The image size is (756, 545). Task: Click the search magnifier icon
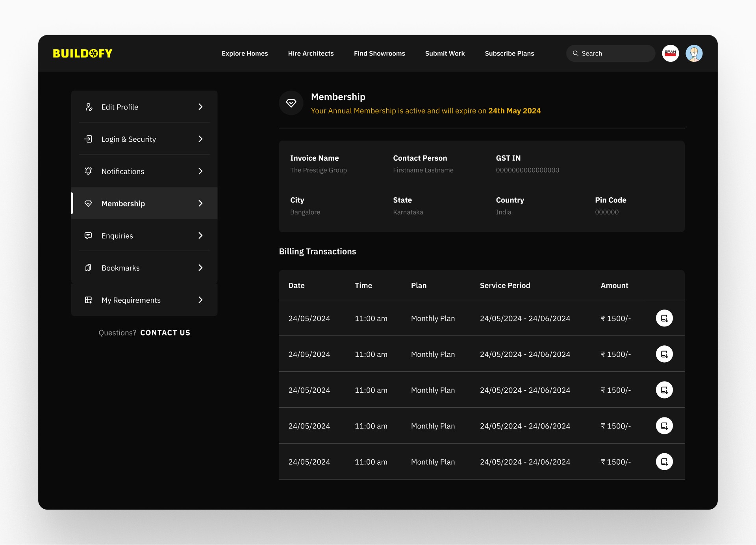click(x=575, y=53)
